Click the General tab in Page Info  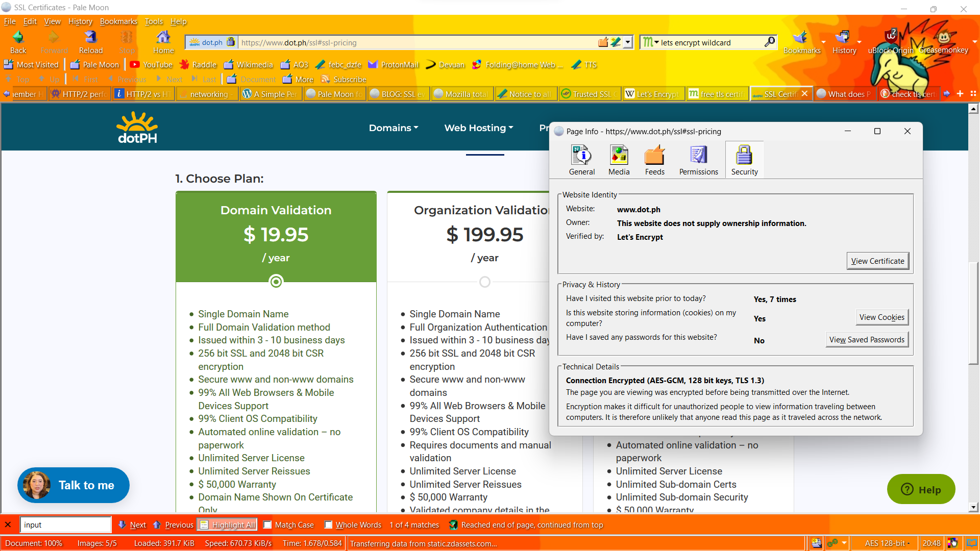(x=581, y=160)
